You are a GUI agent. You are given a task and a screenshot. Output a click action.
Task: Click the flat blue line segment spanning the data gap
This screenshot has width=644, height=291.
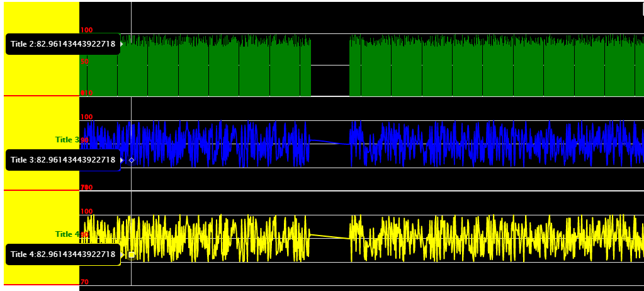(x=329, y=142)
